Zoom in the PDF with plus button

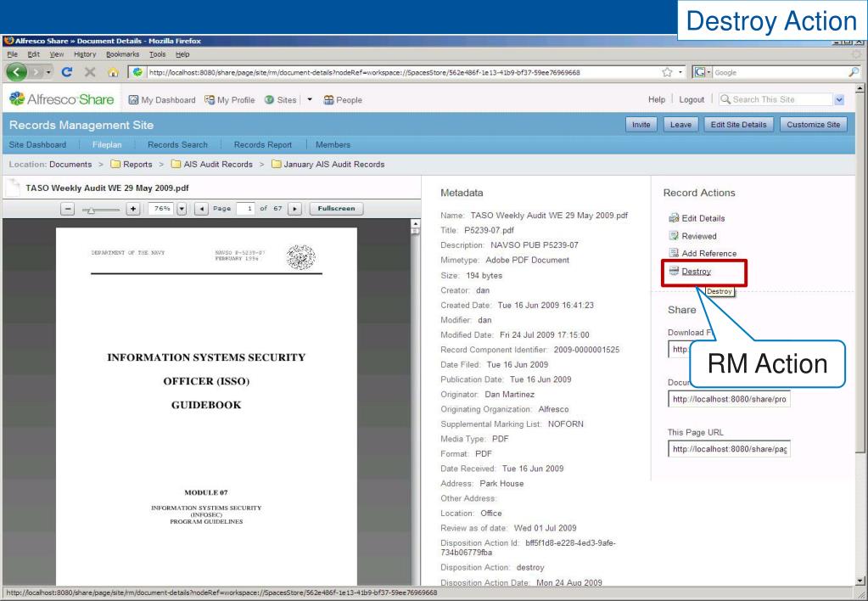click(x=133, y=209)
